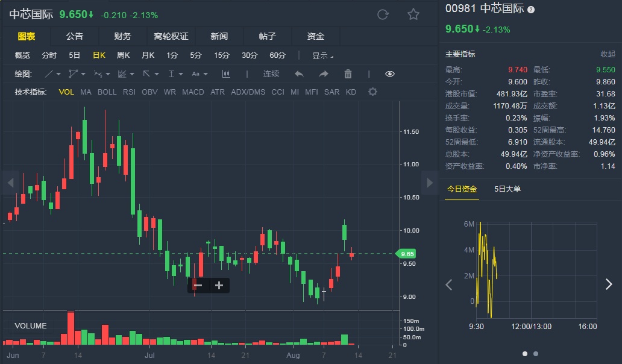Switch chart to 分时 intraday view

(49, 55)
